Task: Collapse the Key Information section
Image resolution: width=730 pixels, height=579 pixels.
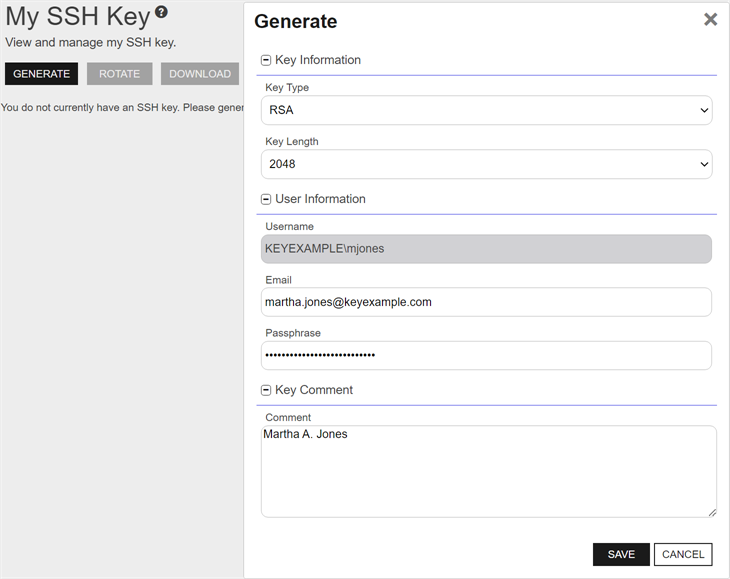Action: tap(266, 60)
